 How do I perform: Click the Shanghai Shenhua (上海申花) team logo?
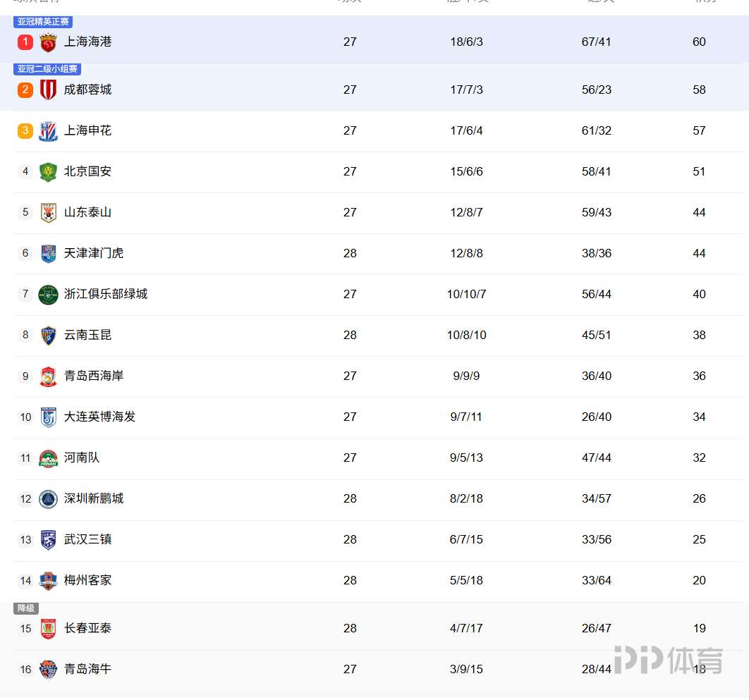[48, 131]
